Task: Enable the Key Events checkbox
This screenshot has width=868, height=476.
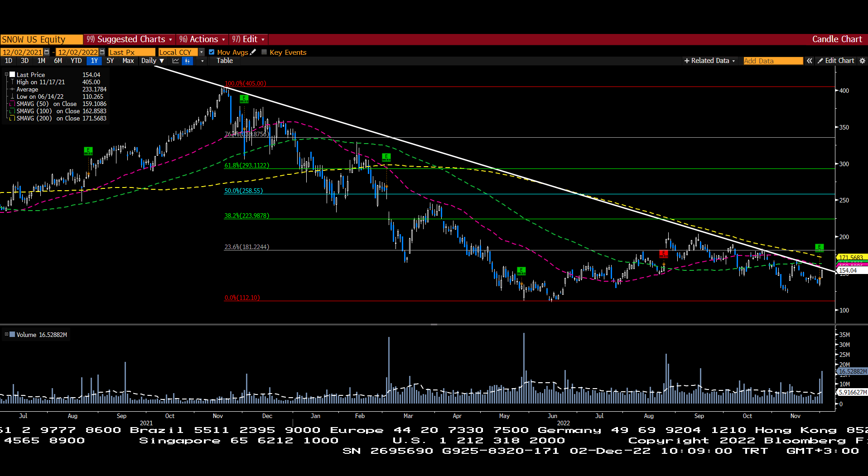Action: (x=264, y=52)
